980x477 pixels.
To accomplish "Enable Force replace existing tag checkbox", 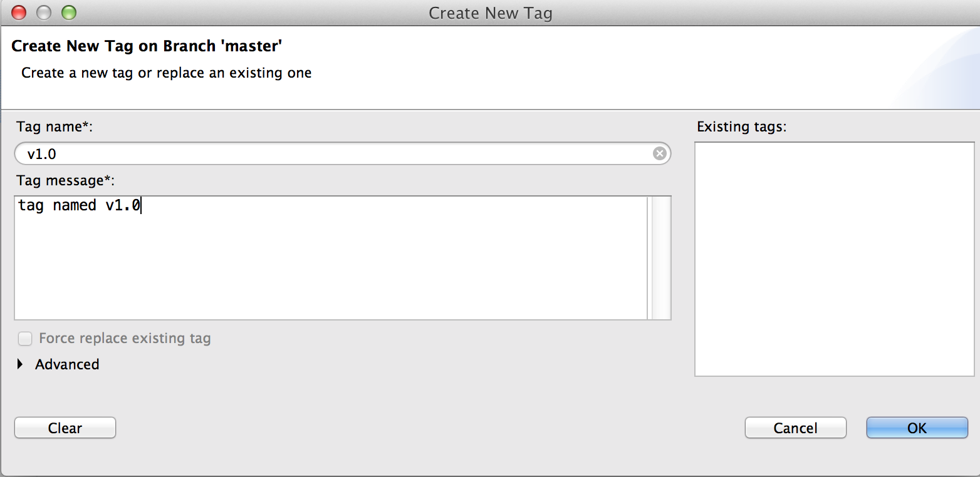I will pos(25,339).
